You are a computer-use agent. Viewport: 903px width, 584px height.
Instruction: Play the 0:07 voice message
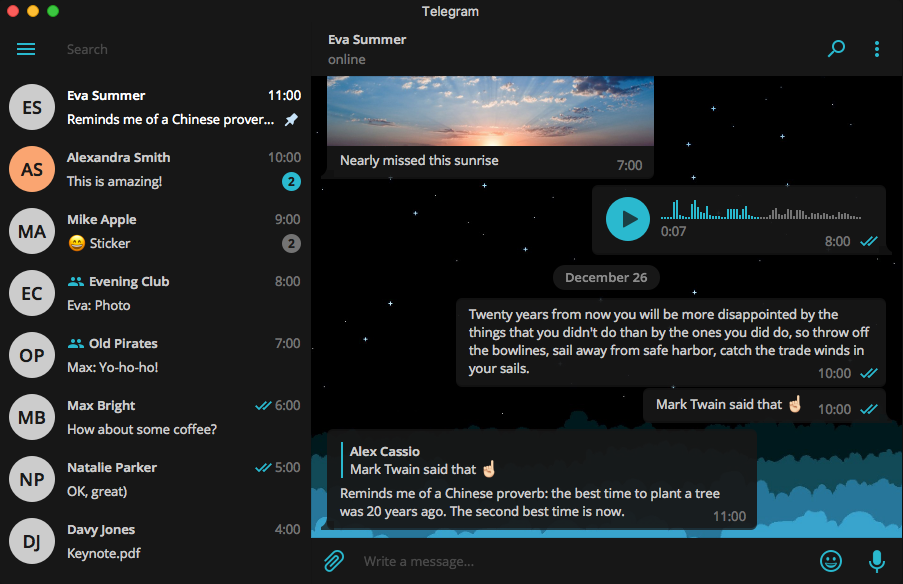click(628, 219)
